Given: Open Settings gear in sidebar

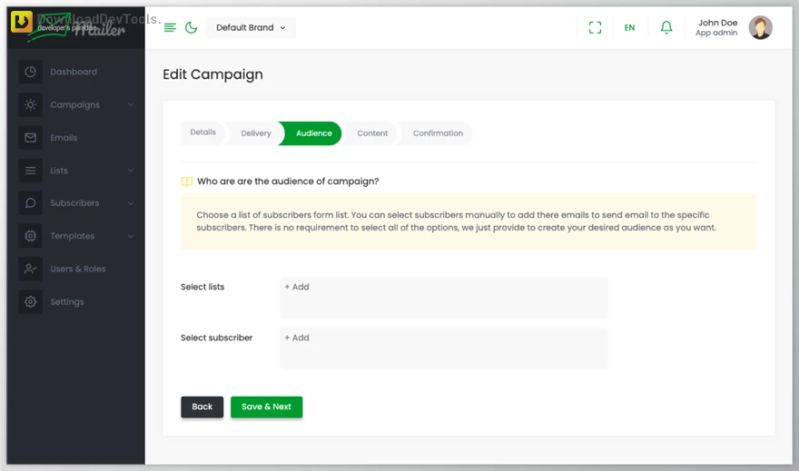Looking at the screenshot, I should (x=31, y=302).
